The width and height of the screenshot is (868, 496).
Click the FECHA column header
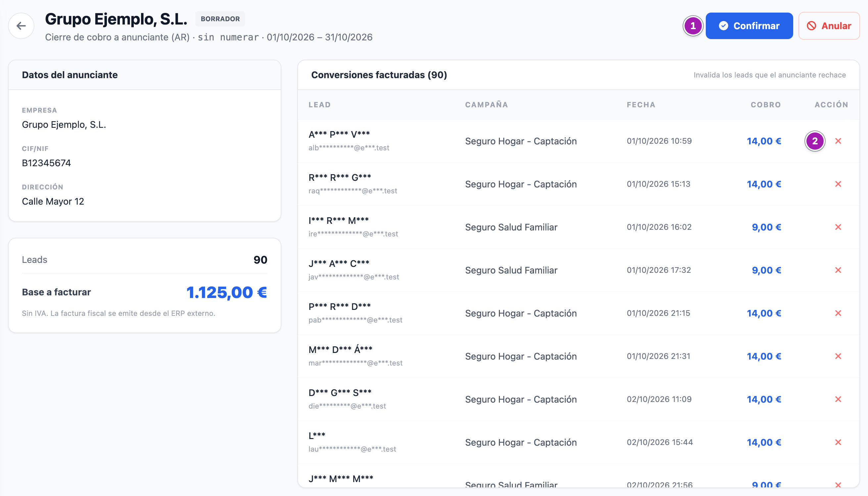[641, 105]
